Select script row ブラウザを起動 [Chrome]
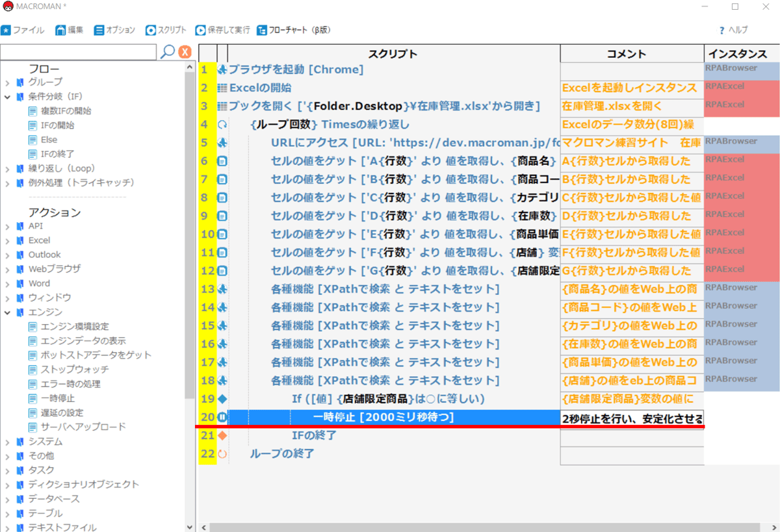 click(296, 70)
